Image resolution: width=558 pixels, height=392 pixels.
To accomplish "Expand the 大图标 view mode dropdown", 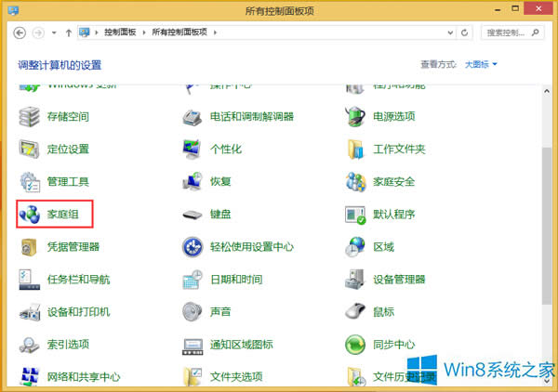I will (481, 64).
